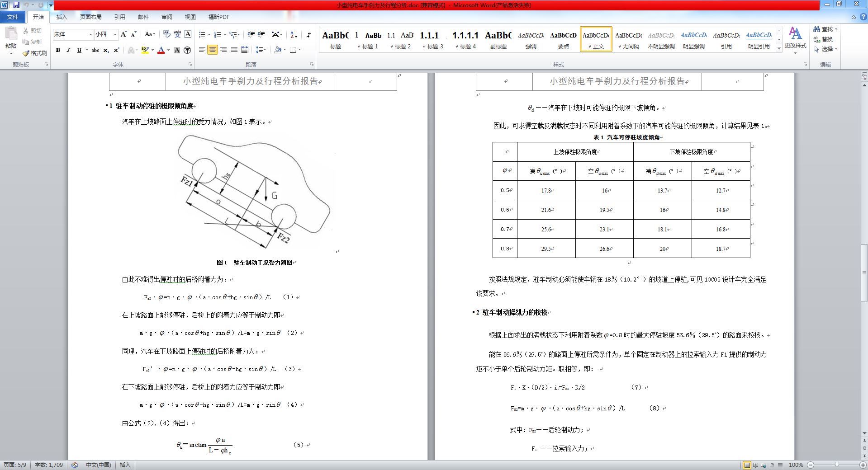Image resolution: width=868 pixels, height=470 pixels.
Task: Apply the 标题 1 heading style
Action: pyautogui.click(x=368, y=39)
